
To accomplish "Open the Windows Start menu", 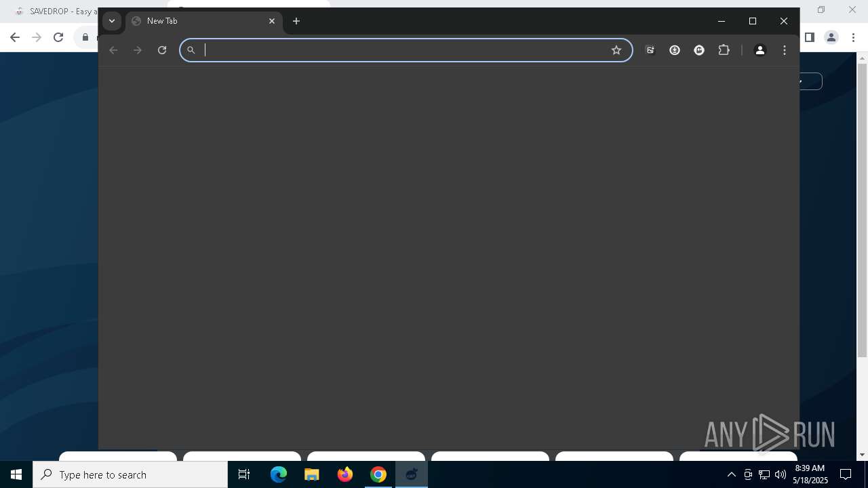I will click(16, 474).
